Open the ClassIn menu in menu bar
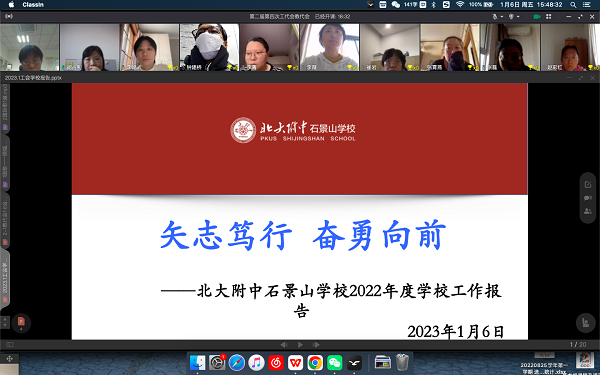The height and width of the screenshot is (375, 600). coord(33,5)
